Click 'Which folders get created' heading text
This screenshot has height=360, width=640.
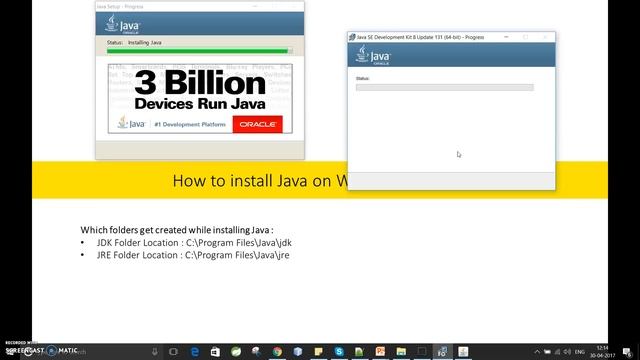point(177,230)
